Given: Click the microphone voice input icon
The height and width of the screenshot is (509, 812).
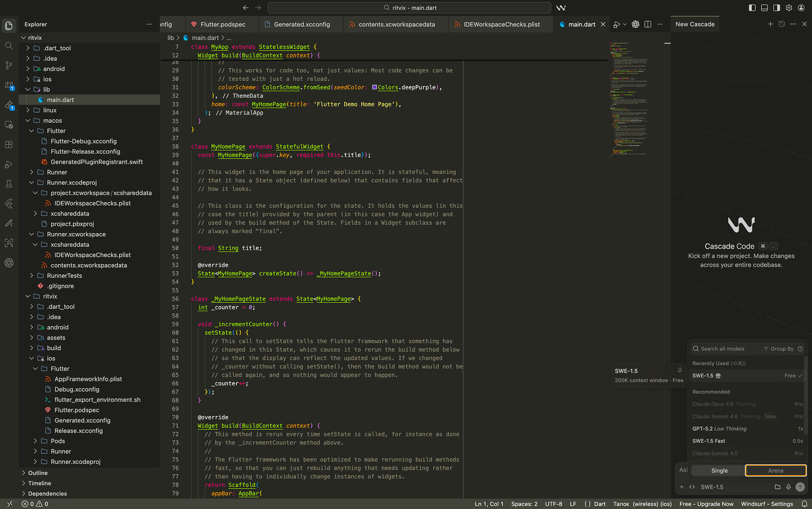Looking at the screenshot, I should 788,487.
